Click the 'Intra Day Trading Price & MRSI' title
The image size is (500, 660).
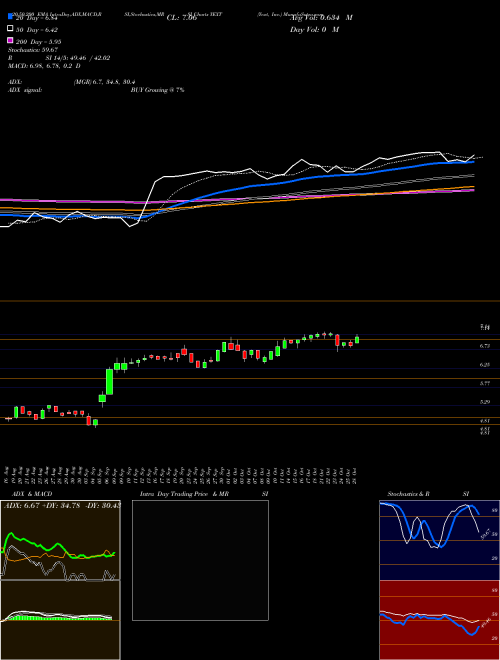pos(204,494)
